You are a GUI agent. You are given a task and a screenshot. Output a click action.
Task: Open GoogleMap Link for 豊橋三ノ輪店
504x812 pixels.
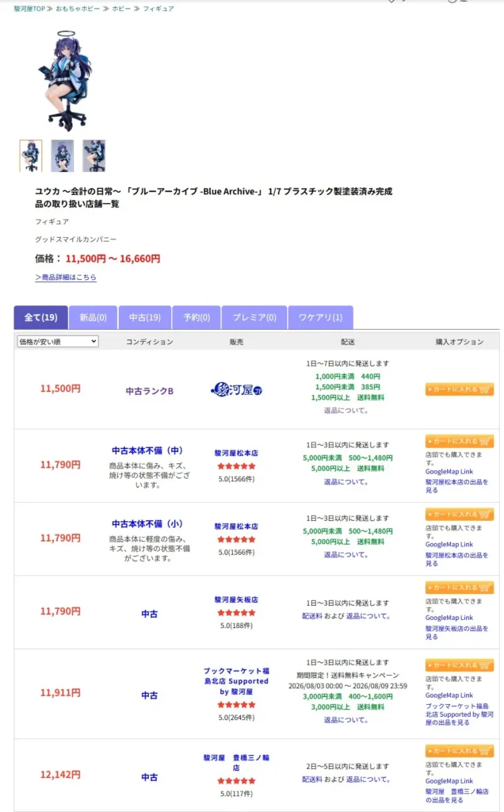(449, 781)
